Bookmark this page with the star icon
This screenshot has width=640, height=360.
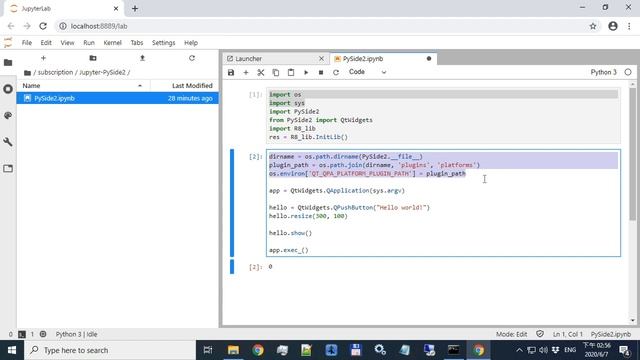[x=593, y=26]
